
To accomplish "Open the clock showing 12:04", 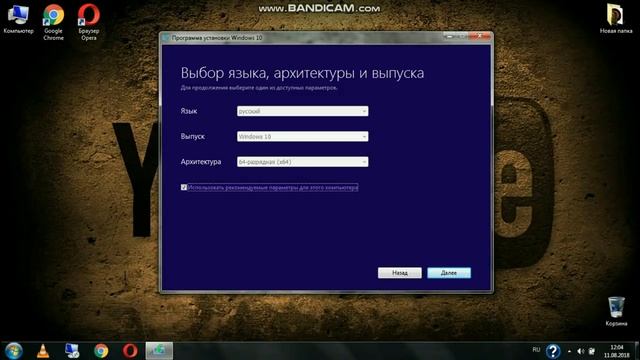I will click(617, 351).
